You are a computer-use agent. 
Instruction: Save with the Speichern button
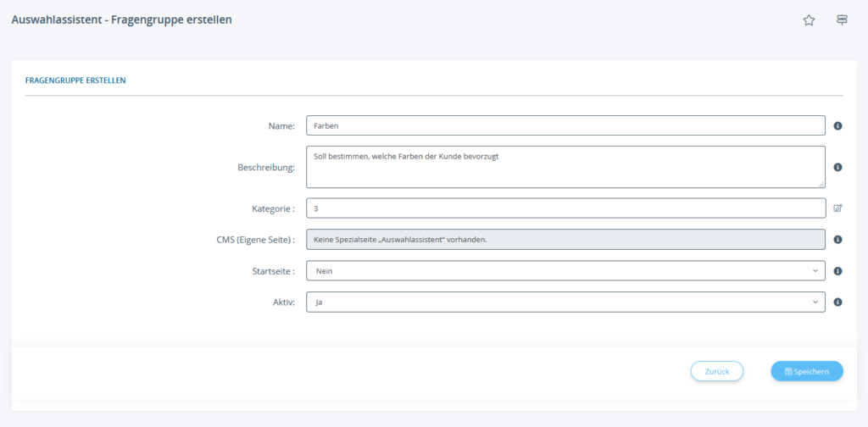(806, 371)
